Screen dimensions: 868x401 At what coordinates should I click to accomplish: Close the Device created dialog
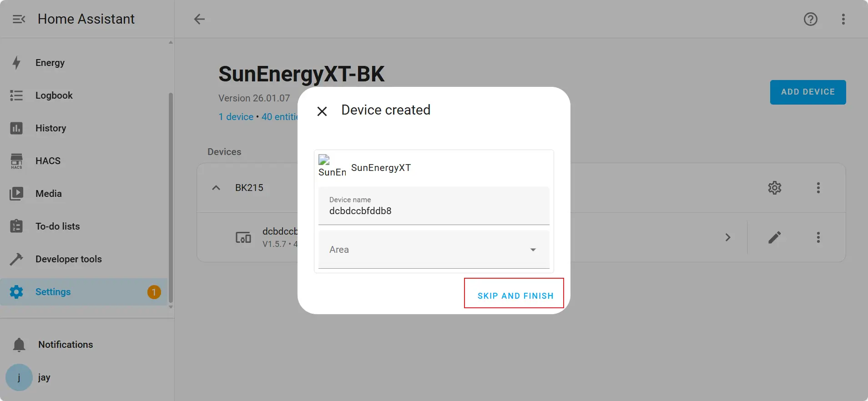(x=322, y=111)
